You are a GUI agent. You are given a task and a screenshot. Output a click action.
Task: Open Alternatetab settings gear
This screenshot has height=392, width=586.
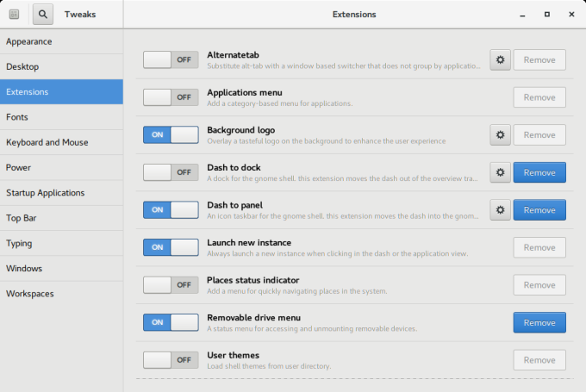500,59
